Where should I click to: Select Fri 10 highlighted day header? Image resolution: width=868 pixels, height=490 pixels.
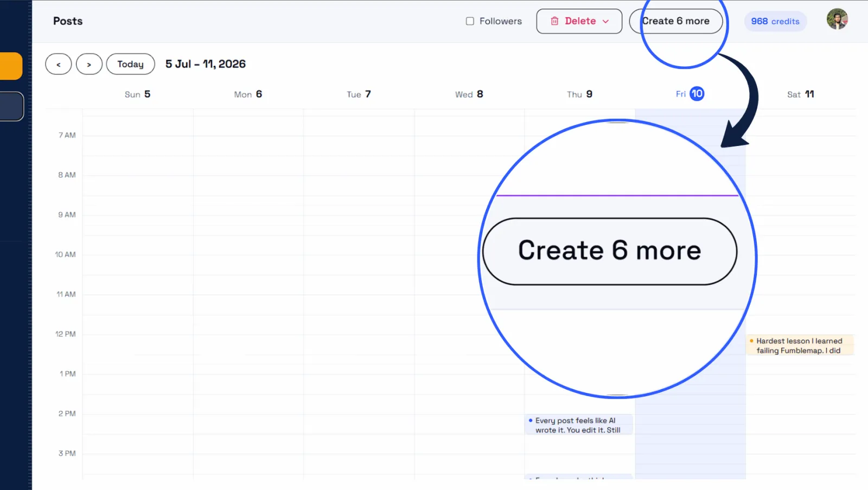[690, 94]
